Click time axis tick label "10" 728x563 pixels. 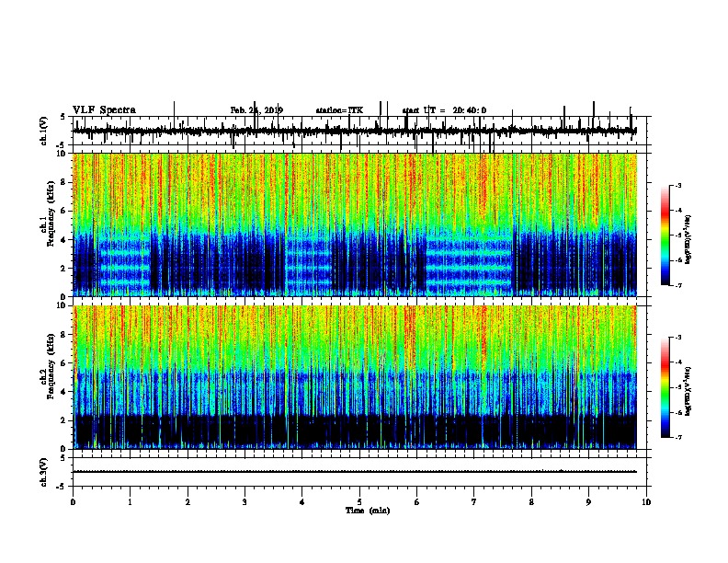pyautogui.click(x=646, y=501)
